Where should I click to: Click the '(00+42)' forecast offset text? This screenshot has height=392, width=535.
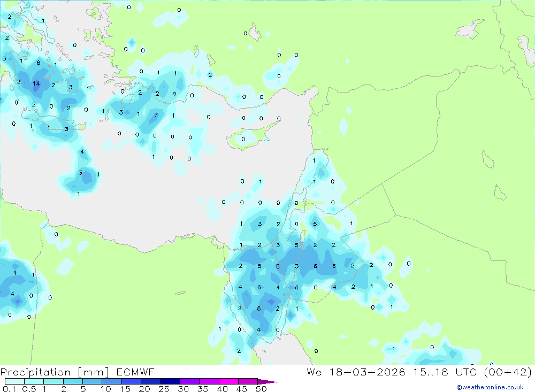pyautogui.click(x=508, y=372)
